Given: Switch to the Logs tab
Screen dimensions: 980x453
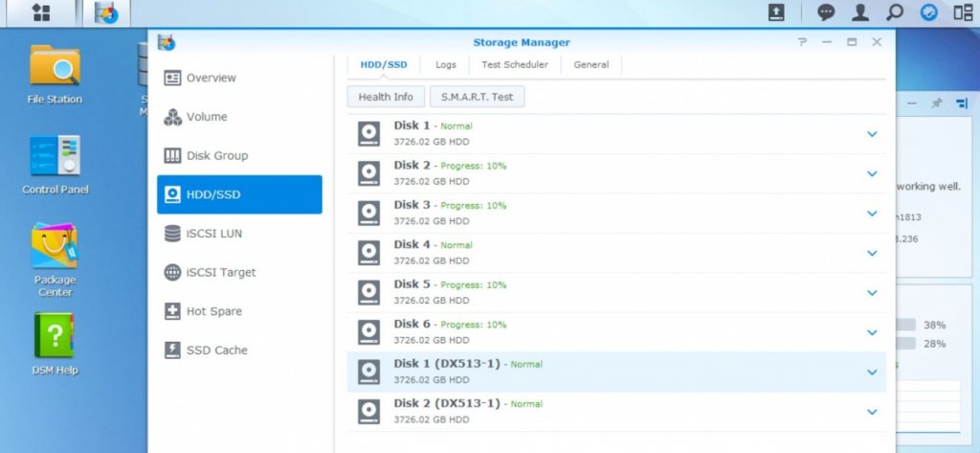Looking at the screenshot, I should tap(446, 64).
